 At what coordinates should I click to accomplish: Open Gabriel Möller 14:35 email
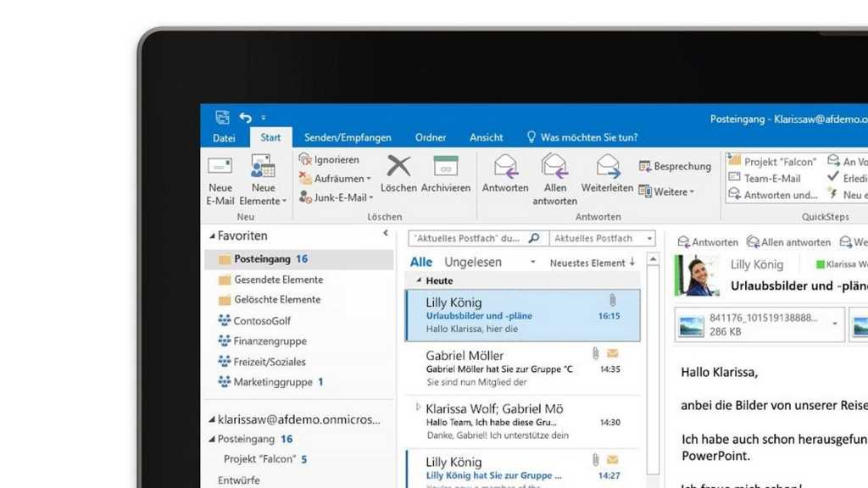(x=523, y=368)
